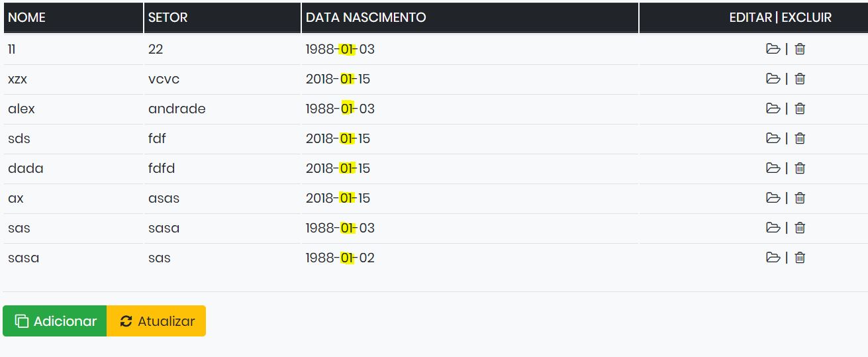
Task: Refresh the list with Atualizar button
Action: 156,321
